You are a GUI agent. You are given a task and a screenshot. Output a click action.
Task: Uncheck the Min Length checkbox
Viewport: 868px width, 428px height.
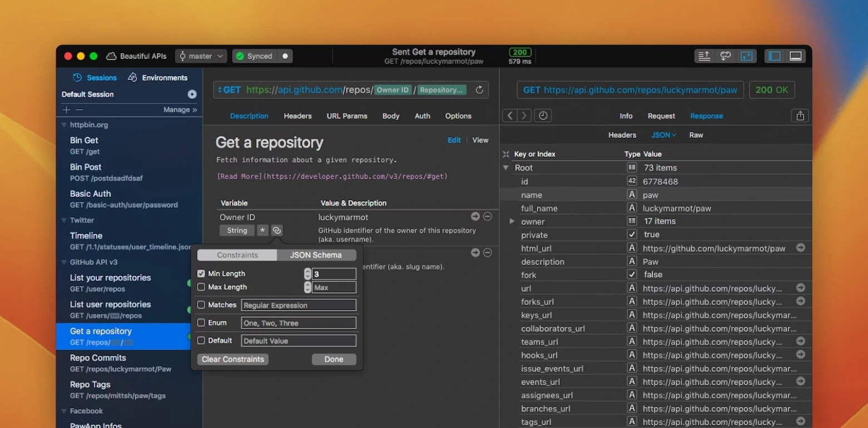(x=201, y=273)
